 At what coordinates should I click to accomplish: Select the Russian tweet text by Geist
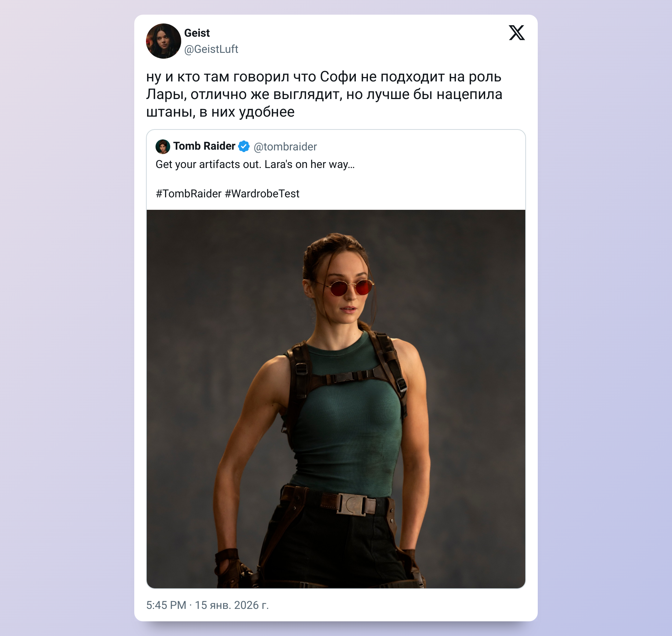pyautogui.click(x=324, y=94)
